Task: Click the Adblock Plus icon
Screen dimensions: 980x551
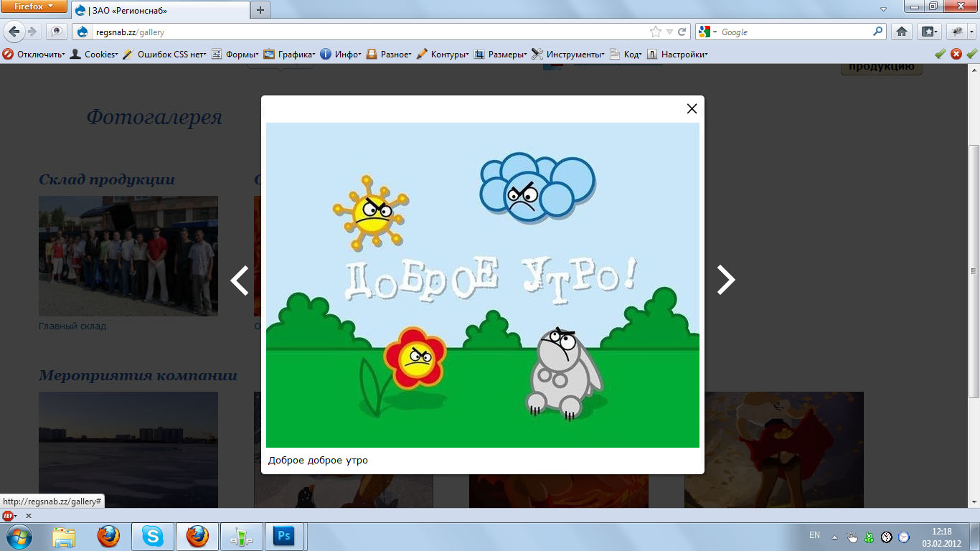Action: 9,516
